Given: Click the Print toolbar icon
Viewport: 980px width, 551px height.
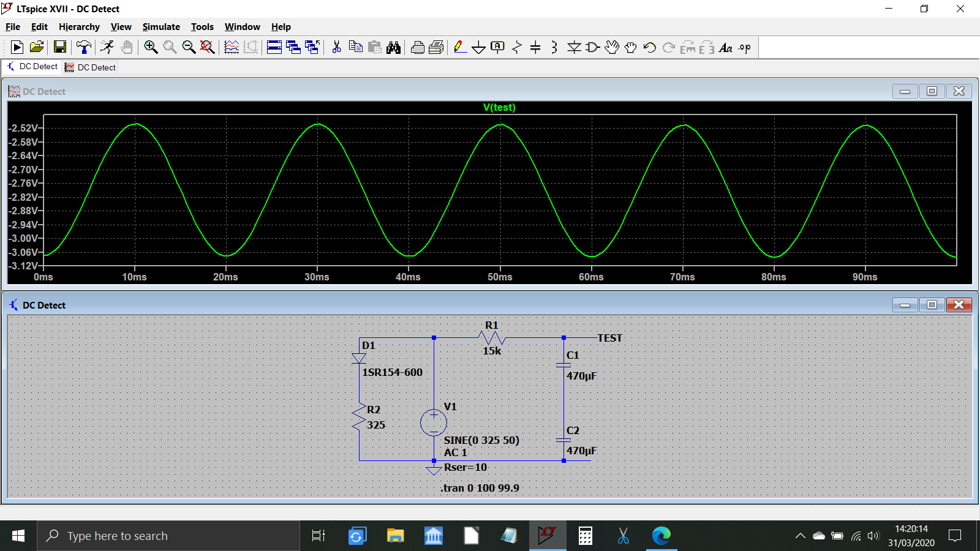Looking at the screenshot, I should point(437,47).
